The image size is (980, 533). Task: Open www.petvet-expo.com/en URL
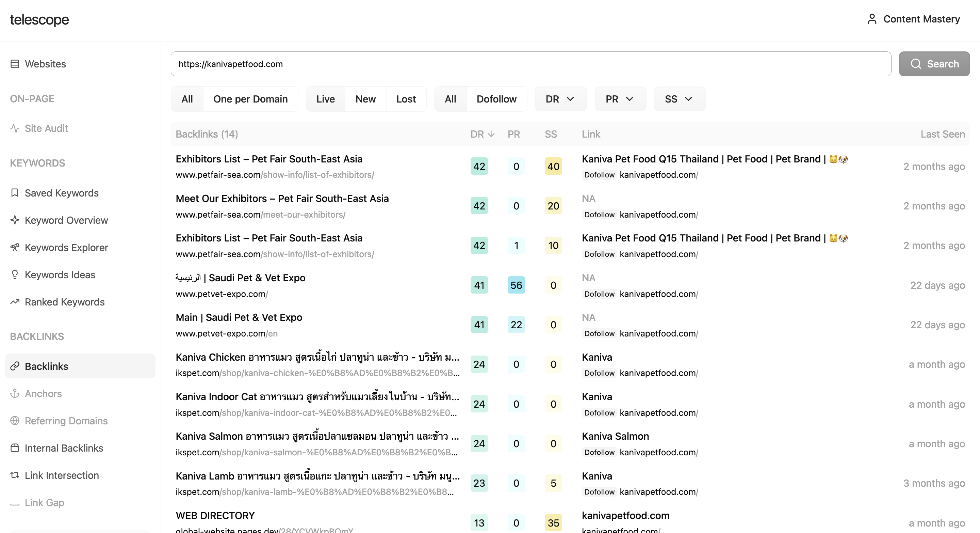[226, 333]
